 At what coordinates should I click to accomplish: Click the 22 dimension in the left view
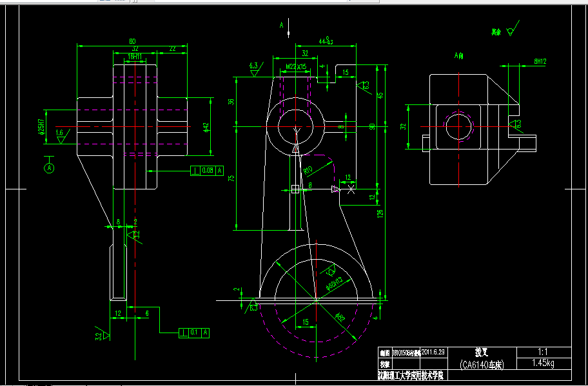point(173,48)
